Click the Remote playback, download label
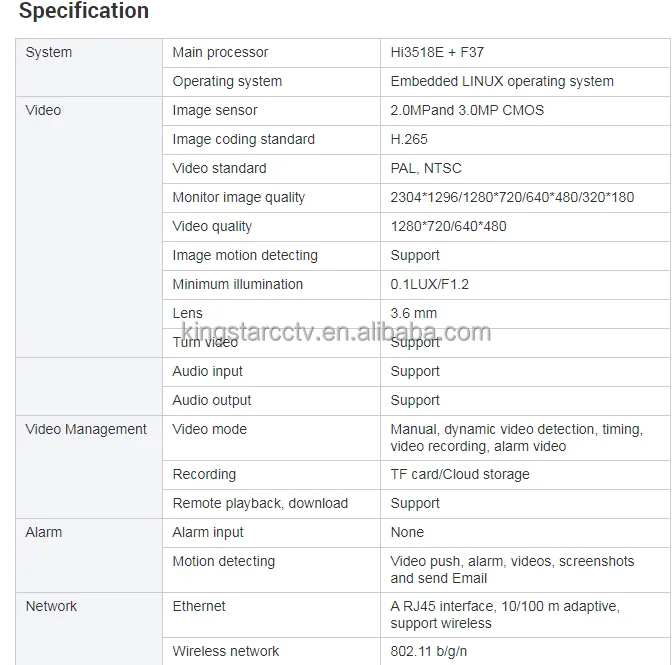672x665 pixels. click(x=260, y=503)
